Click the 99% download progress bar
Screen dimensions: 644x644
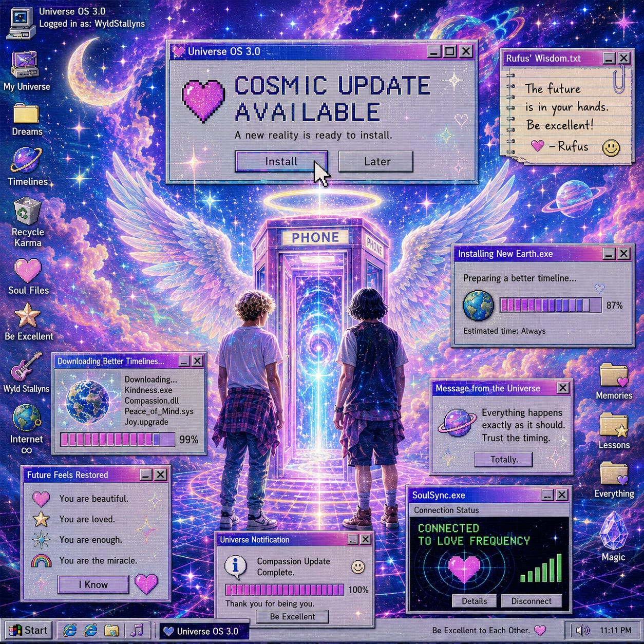pos(118,440)
